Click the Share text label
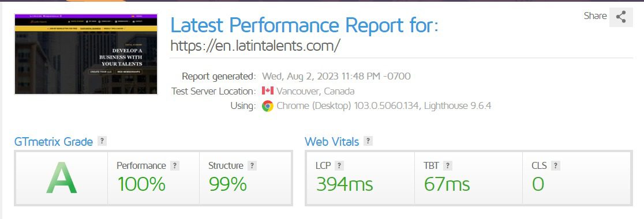Viewport: 644px width, 219px height. (x=595, y=16)
